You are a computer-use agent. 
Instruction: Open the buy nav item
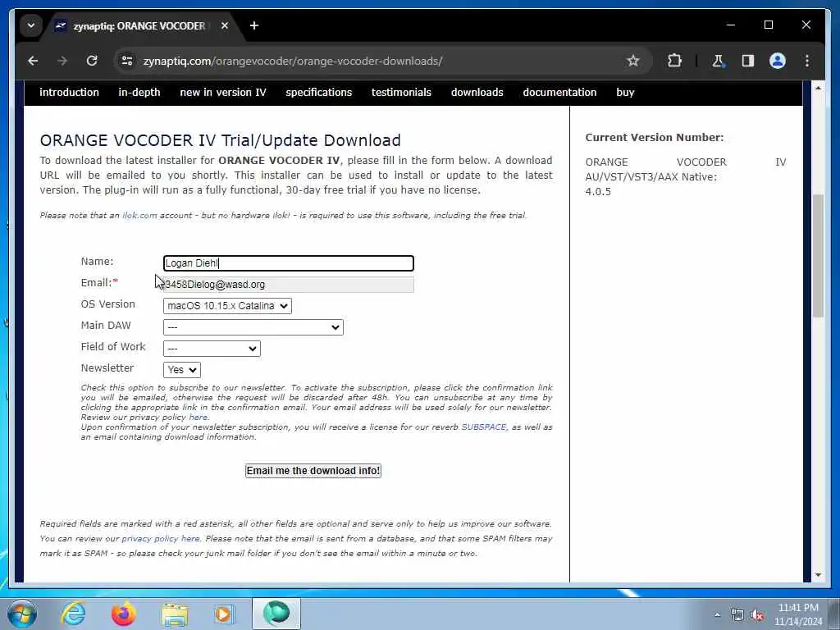(625, 92)
